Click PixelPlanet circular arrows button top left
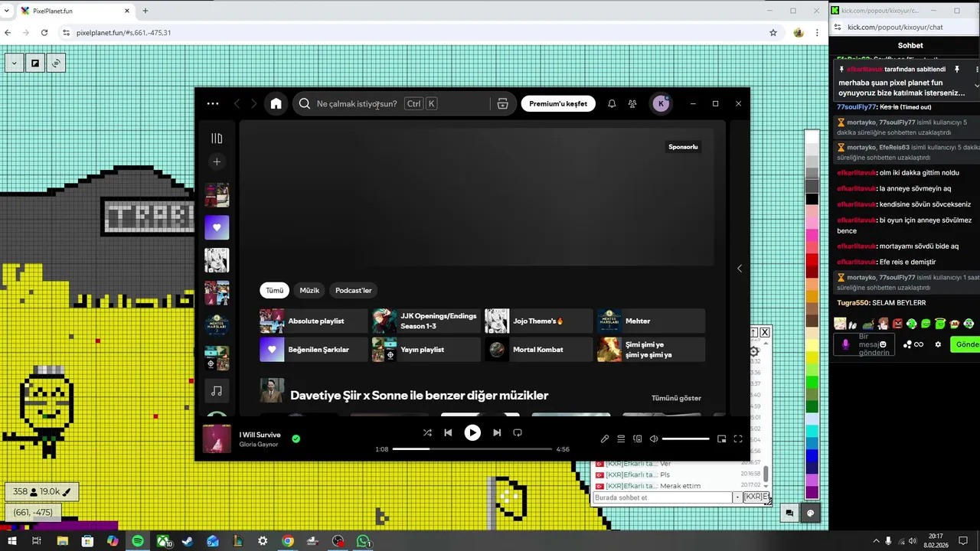This screenshot has height=551, width=980. [56, 64]
